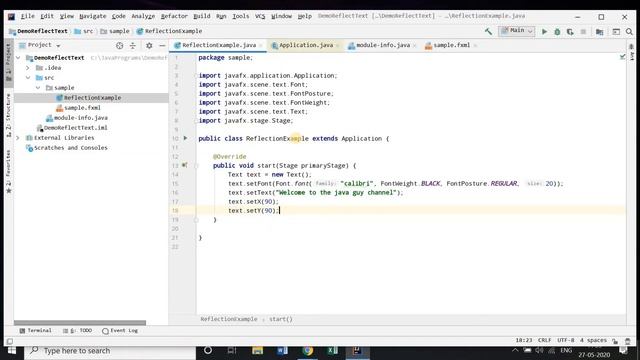The width and height of the screenshot is (640, 360).
Task: Click Collapse All icon in Project panel
Action: (133, 45)
